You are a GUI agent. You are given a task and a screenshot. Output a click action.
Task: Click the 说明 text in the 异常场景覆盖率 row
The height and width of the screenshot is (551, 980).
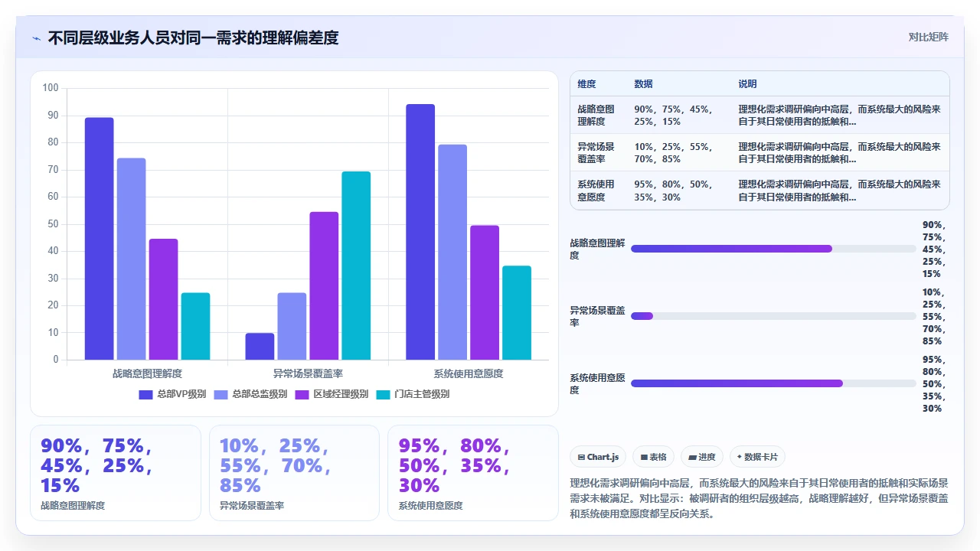840,153
